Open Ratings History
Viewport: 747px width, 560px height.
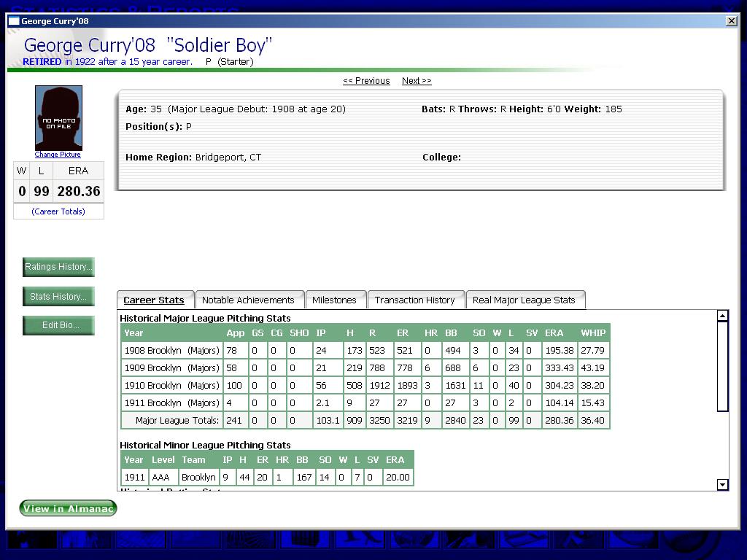(58, 267)
